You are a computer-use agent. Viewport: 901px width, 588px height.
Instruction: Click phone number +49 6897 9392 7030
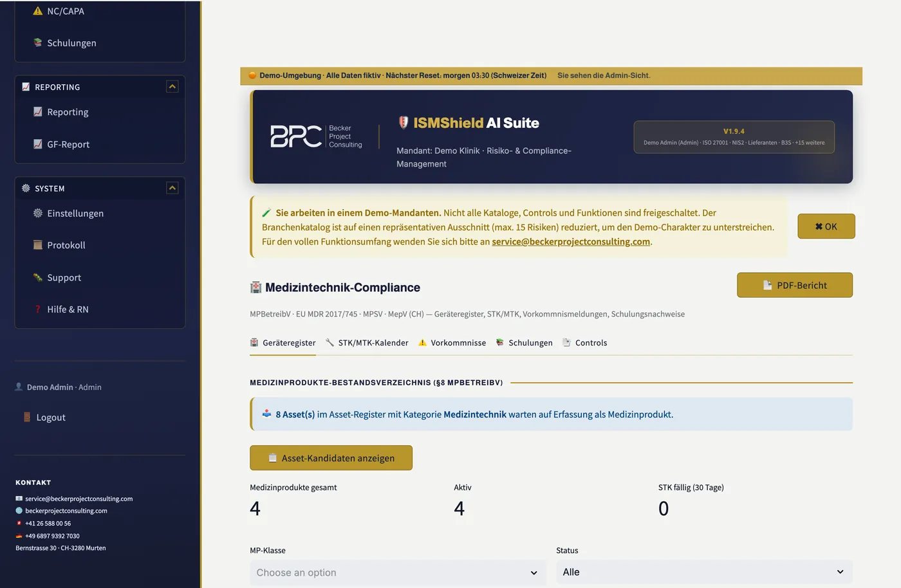[x=52, y=535]
